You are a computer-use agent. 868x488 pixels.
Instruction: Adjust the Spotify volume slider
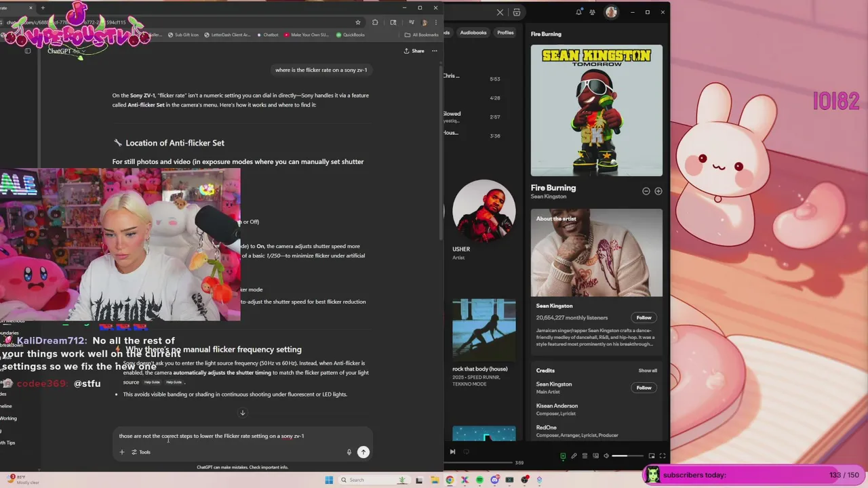(x=628, y=456)
